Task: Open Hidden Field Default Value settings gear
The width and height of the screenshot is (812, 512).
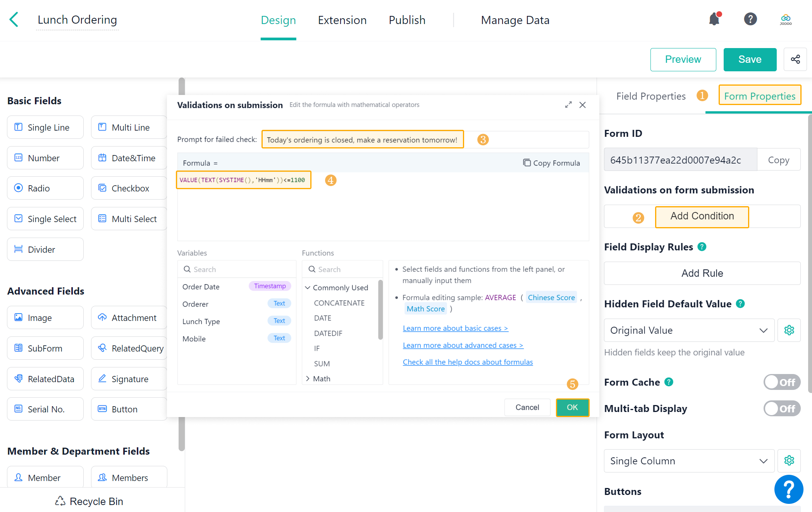Action: point(789,330)
